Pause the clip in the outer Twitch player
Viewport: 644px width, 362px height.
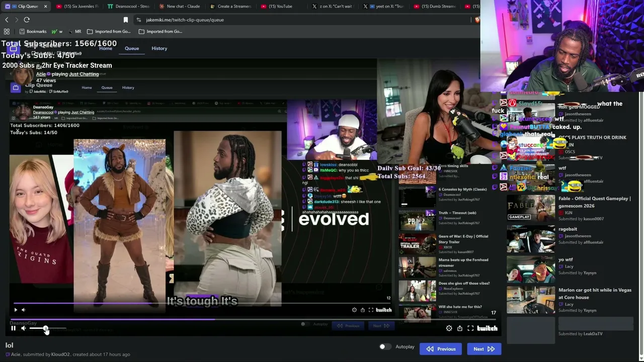(14, 328)
